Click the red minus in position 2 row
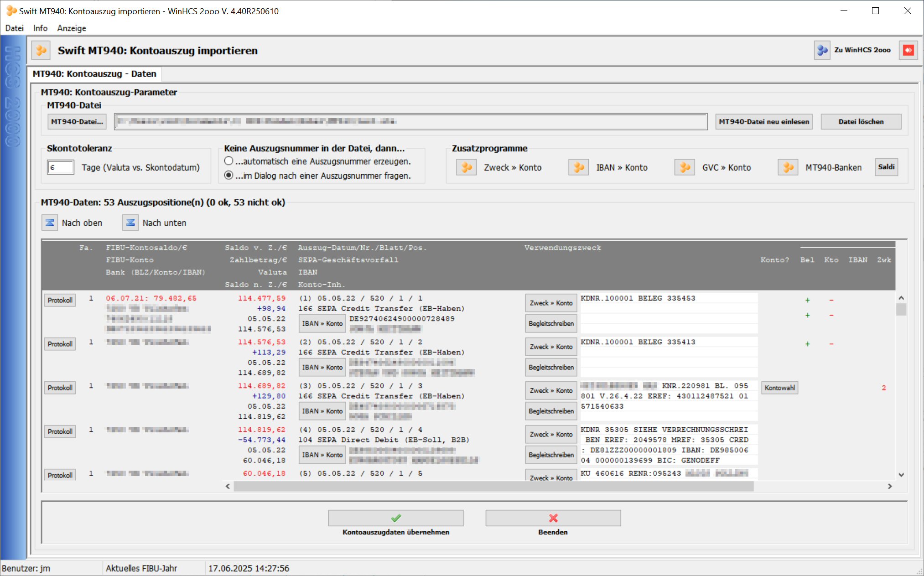This screenshot has height=576, width=924. point(831,344)
